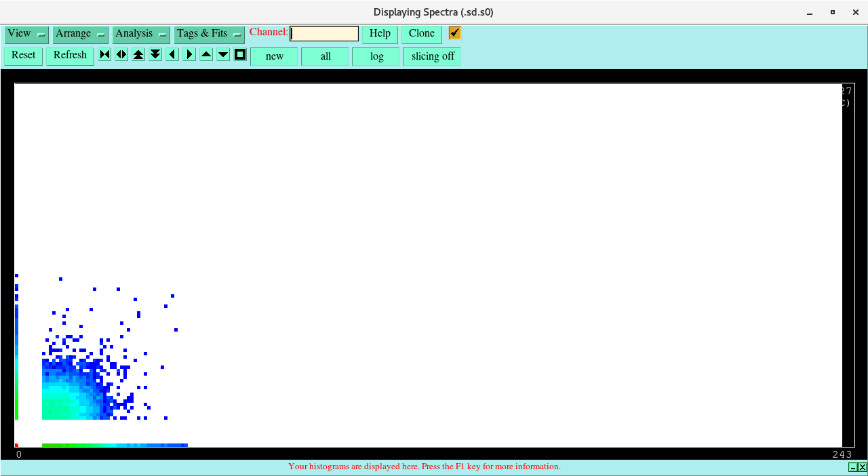Select the double up-arrow icon
The height and width of the screenshot is (476, 868).
[x=138, y=55]
